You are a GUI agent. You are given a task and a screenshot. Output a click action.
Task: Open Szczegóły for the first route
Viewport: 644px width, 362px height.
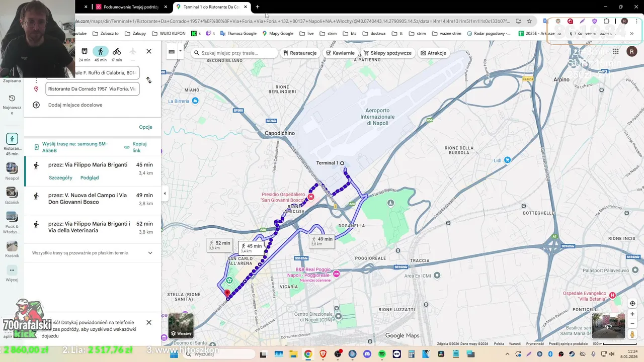point(60,177)
